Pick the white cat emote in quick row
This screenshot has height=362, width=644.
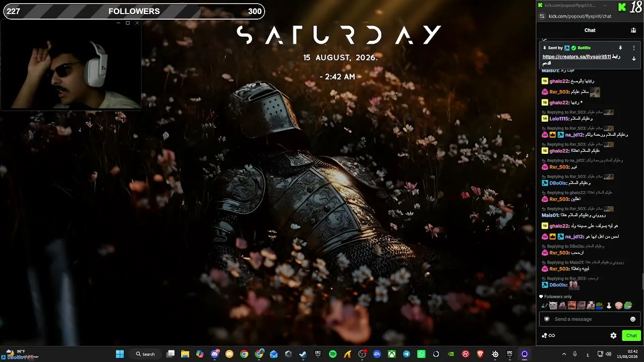[x=553, y=305]
